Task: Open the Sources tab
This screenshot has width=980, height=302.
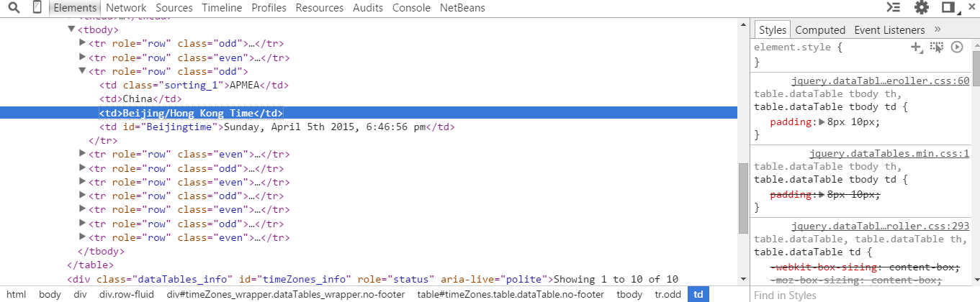Action: click(x=174, y=8)
